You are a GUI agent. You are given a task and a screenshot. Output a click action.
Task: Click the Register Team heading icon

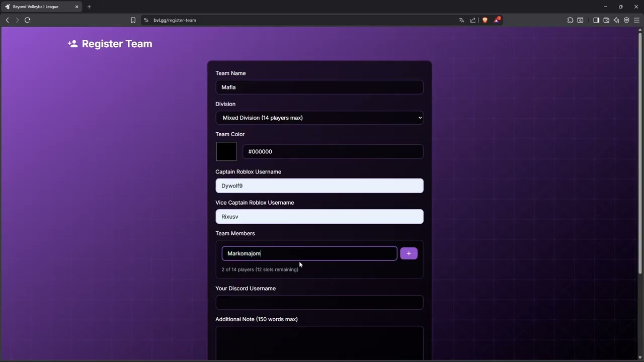click(73, 44)
